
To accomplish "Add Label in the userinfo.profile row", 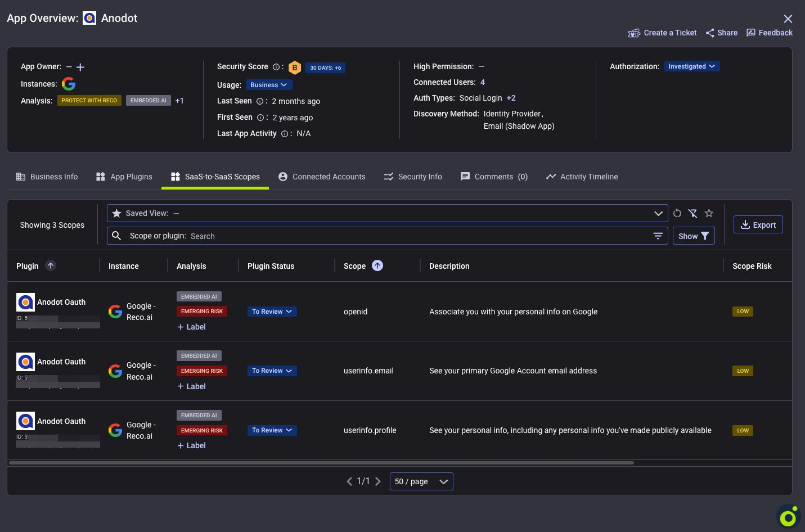I will 192,445.
